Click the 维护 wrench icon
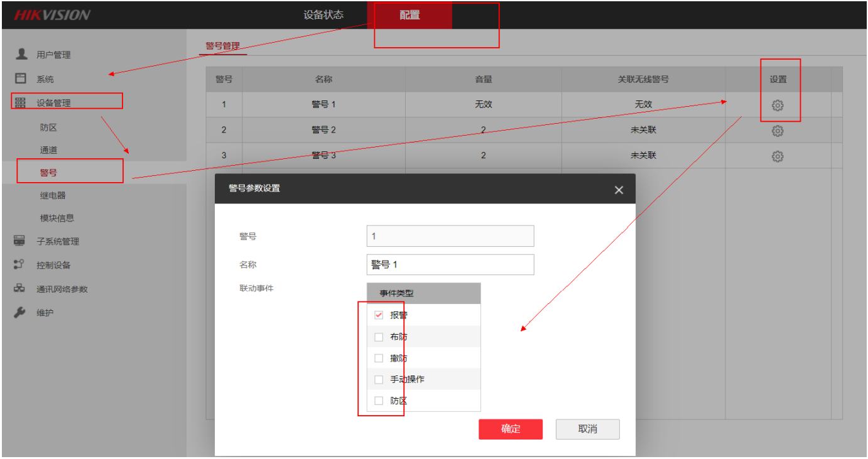 click(19, 312)
